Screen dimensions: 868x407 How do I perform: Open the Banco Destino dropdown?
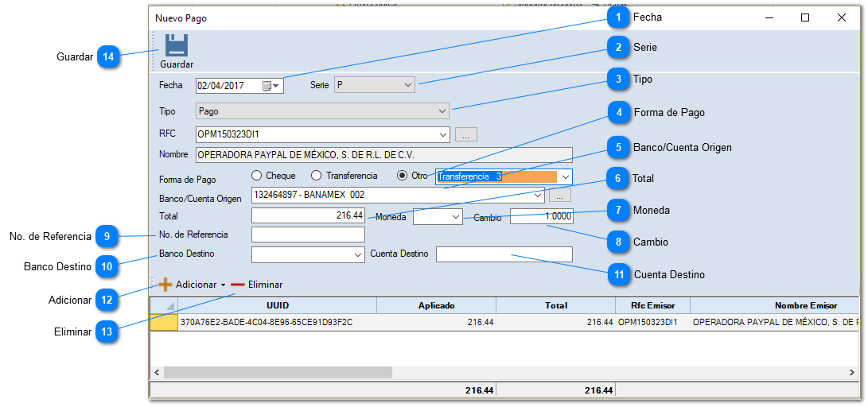click(357, 255)
